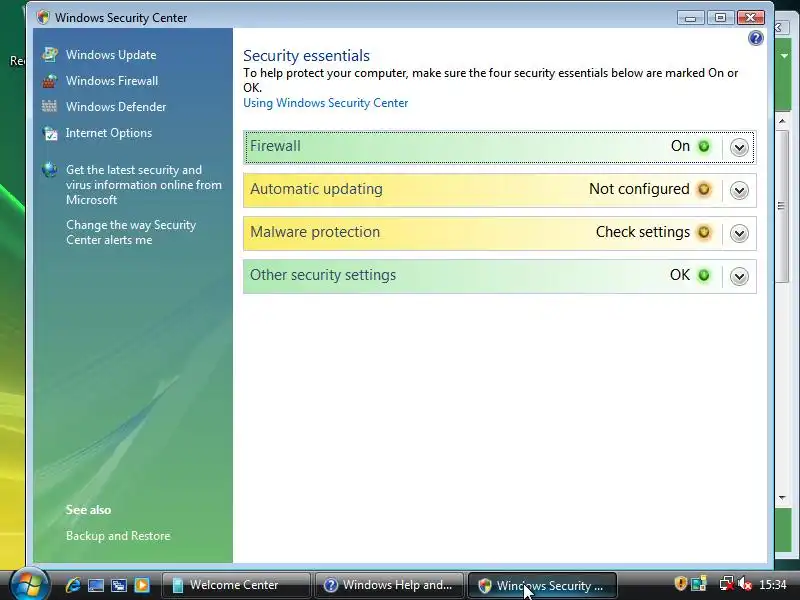The height and width of the screenshot is (600, 800).
Task: Select the Firewall status bar
Action: click(x=499, y=147)
